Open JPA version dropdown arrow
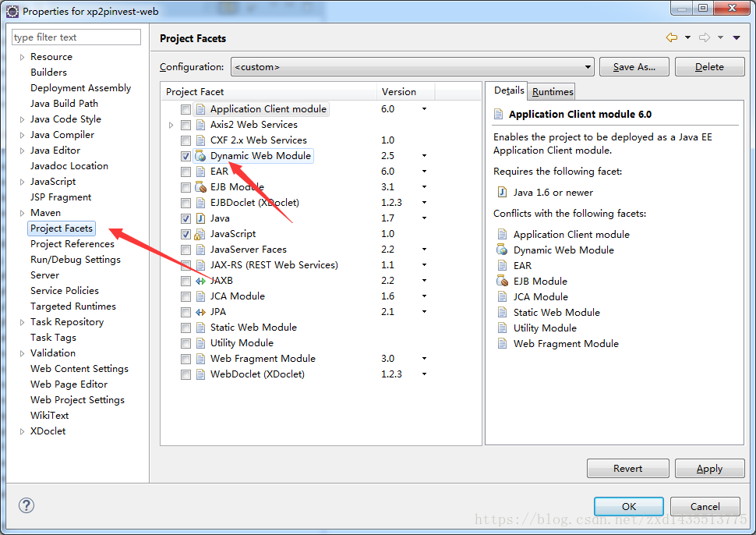Viewport: 756px width, 535px height. (x=424, y=312)
